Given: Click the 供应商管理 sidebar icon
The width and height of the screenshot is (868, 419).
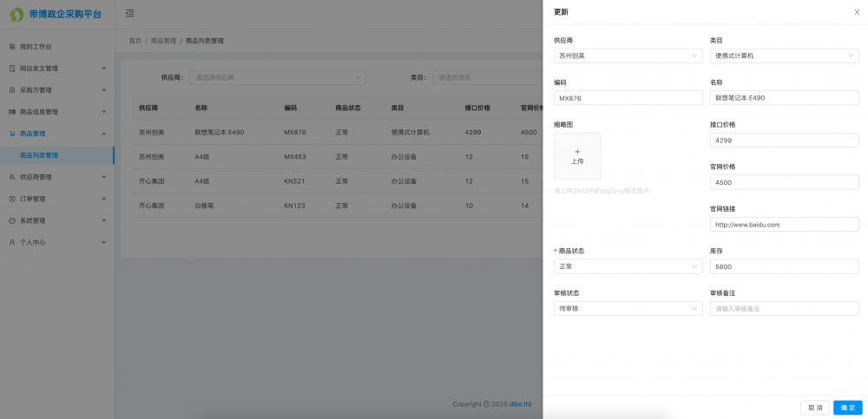Looking at the screenshot, I should [12, 177].
